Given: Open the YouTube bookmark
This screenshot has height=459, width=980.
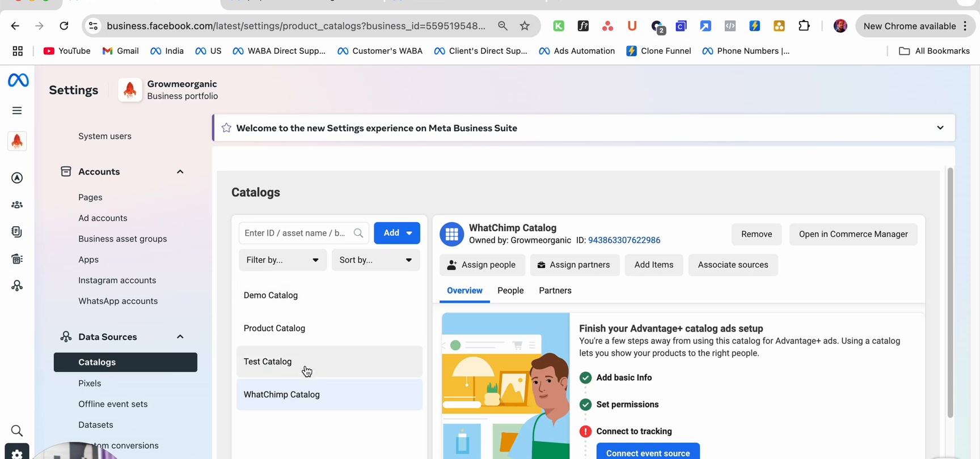Looking at the screenshot, I should coord(67,51).
